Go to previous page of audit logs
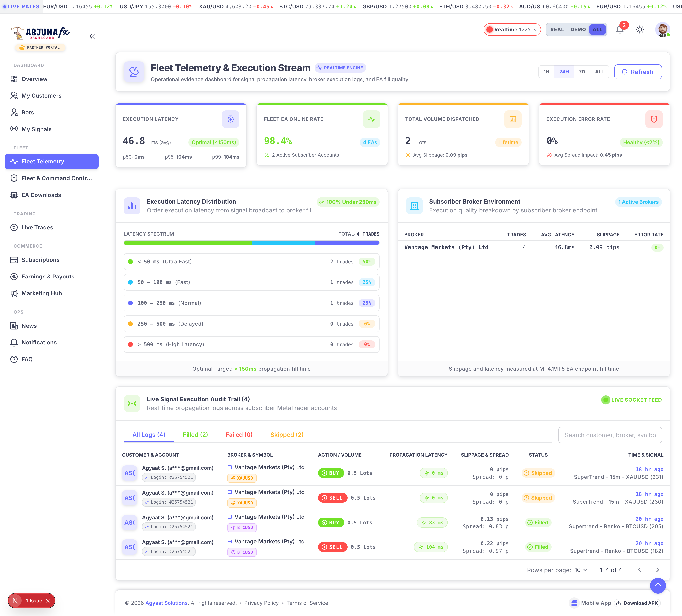This screenshot has width=682, height=616. pyautogui.click(x=639, y=570)
